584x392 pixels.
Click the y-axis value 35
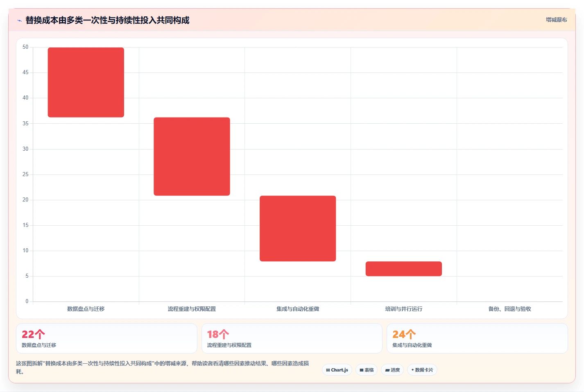click(25, 123)
